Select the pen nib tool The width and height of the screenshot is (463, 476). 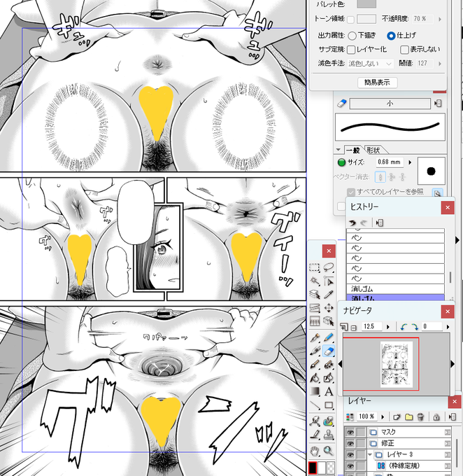[x=315, y=337]
